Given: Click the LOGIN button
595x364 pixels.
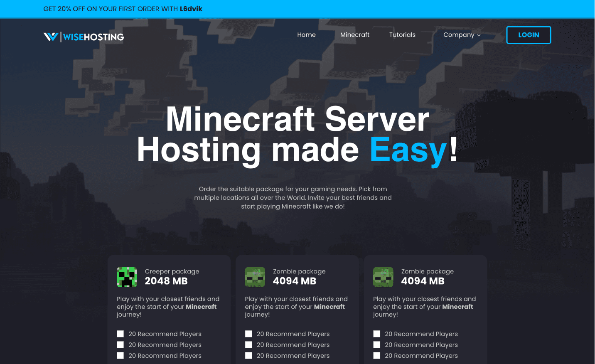Looking at the screenshot, I should point(529,35).
